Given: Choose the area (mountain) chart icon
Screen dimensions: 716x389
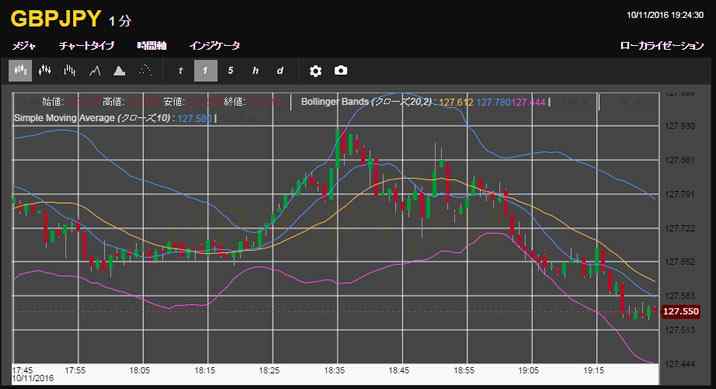Looking at the screenshot, I should click(x=120, y=71).
